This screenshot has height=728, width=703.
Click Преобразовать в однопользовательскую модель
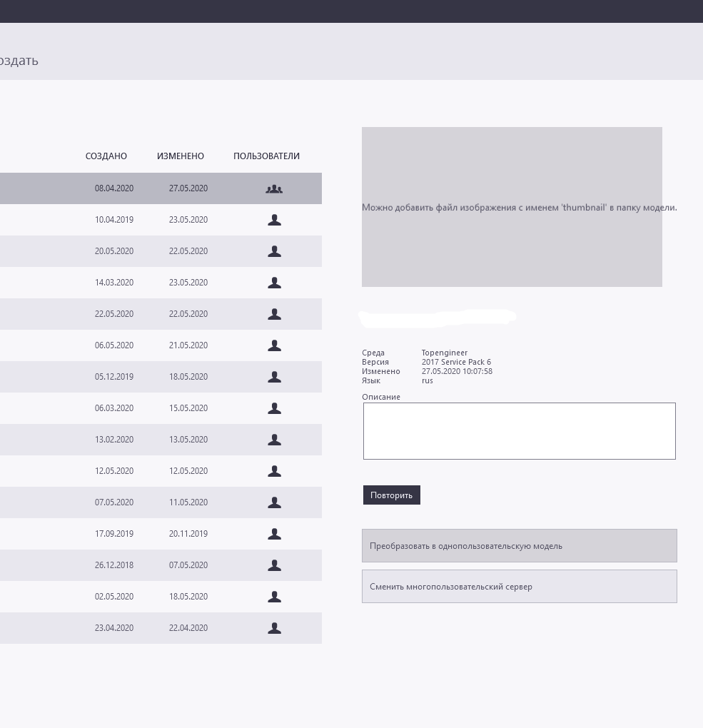(x=519, y=545)
